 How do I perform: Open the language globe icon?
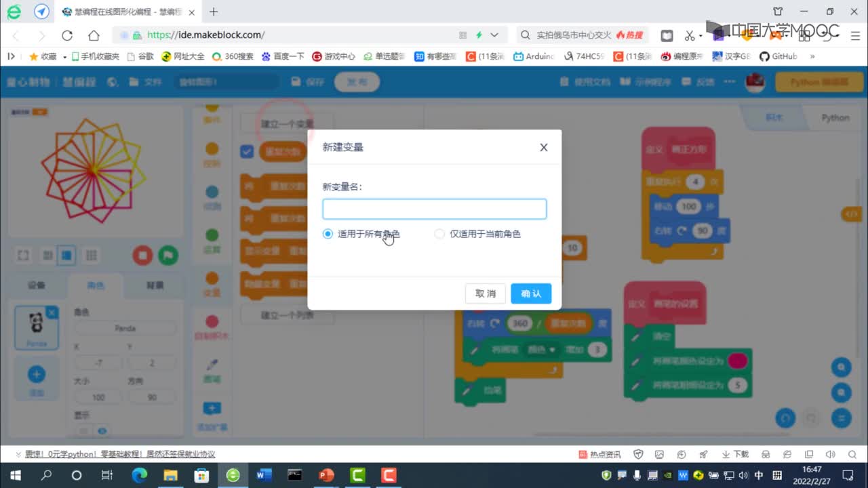tap(113, 82)
